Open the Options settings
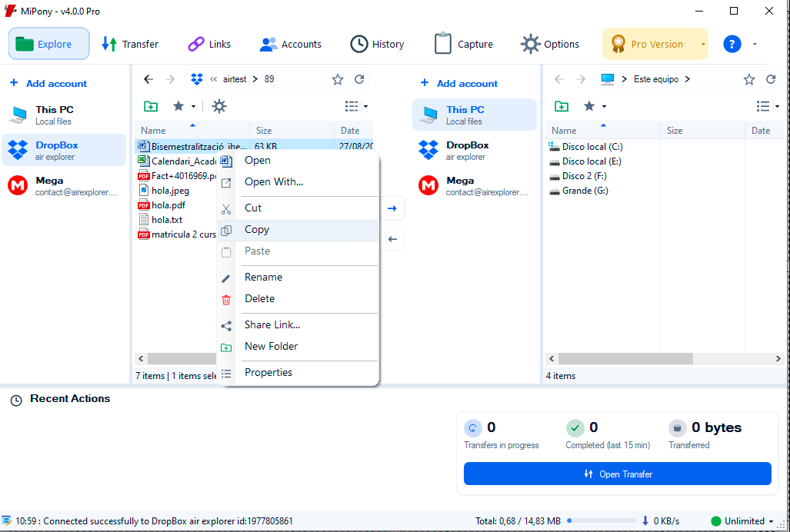Viewport: 790px width, 532px height. tap(550, 45)
